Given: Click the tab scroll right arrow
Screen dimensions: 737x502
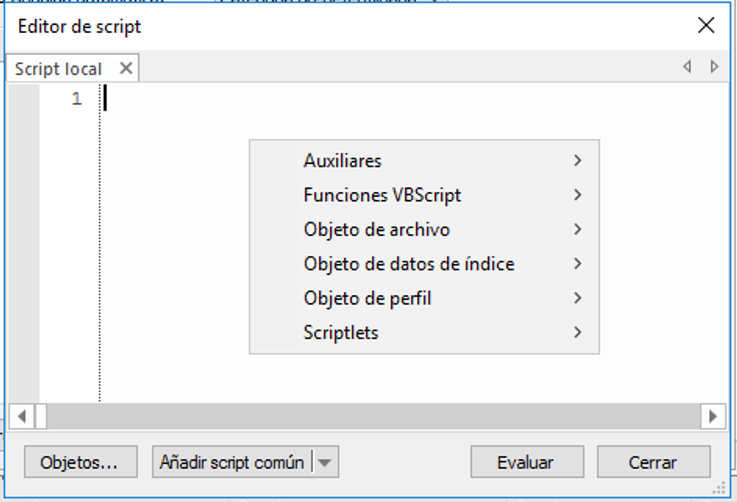Looking at the screenshot, I should (x=714, y=67).
